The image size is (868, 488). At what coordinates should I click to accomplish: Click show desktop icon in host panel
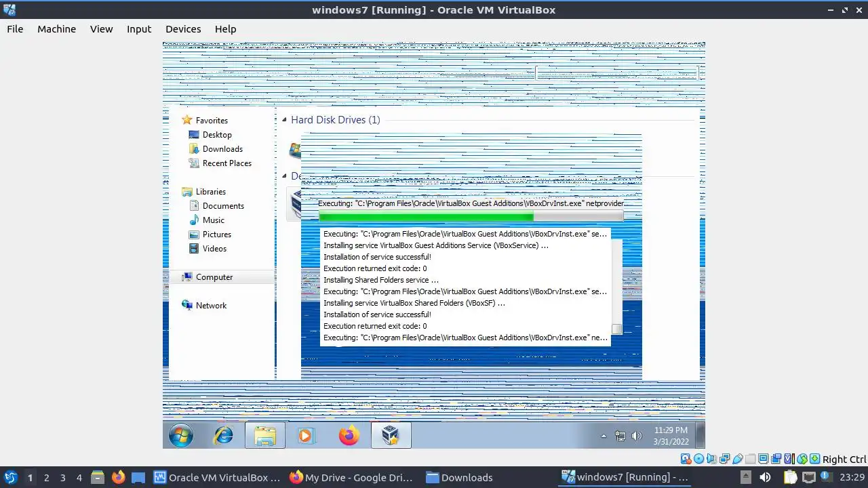tap(138, 478)
